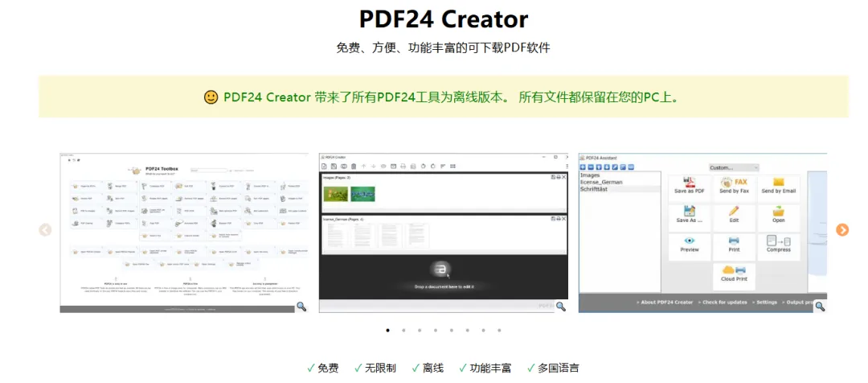The image size is (868, 383).
Task: Click the first green image thumbnail in Creator
Action: point(336,194)
